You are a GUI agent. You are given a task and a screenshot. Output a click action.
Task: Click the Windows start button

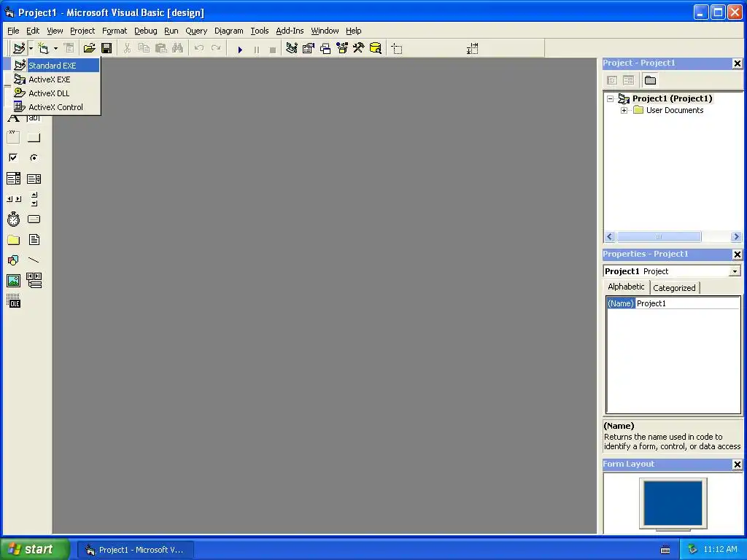click(x=34, y=550)
